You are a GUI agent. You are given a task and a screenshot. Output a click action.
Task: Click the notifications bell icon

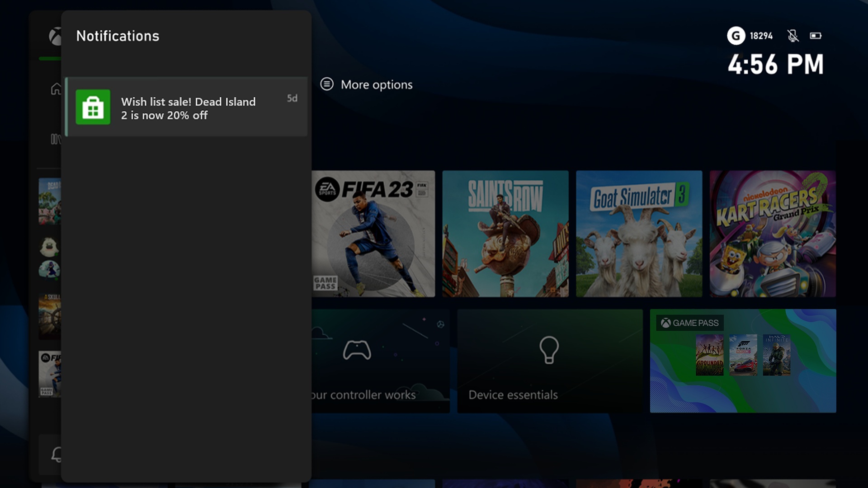tap(56, 455)
